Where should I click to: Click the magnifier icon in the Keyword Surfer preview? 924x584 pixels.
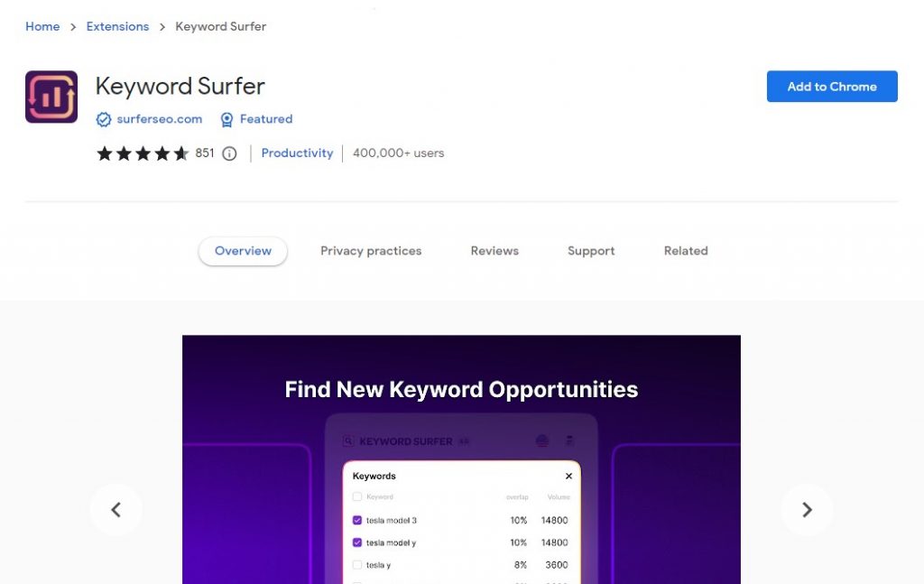tap(350, 440)
